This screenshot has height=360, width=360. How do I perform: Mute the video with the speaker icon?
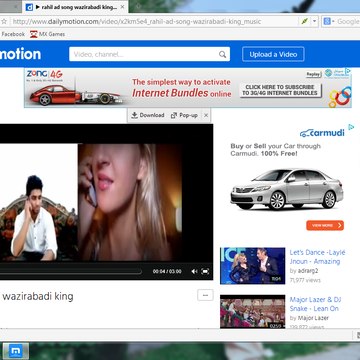tap(194, 271)
